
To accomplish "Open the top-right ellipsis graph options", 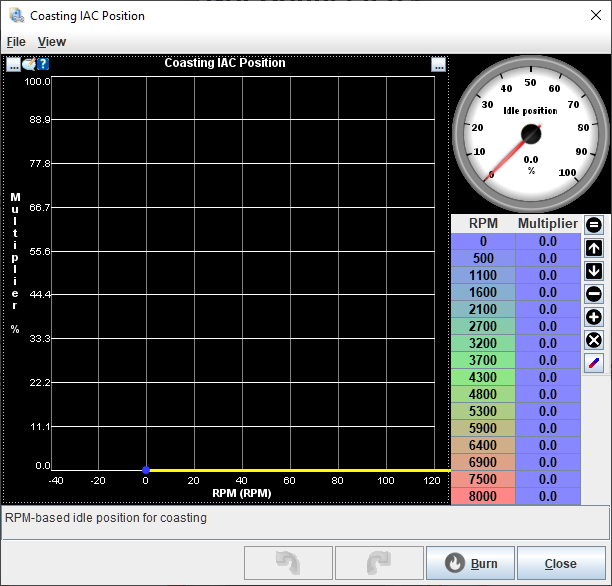I will point(439,64).
